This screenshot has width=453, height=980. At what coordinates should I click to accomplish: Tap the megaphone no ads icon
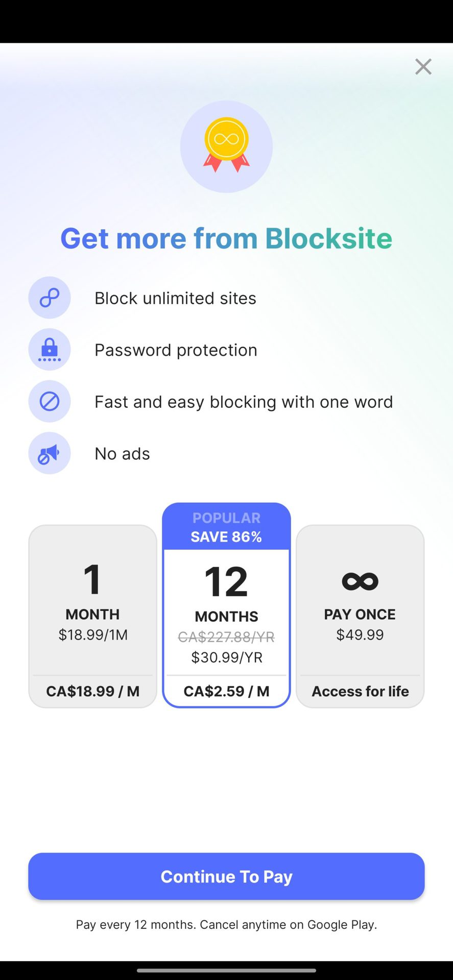pos(50,453)
